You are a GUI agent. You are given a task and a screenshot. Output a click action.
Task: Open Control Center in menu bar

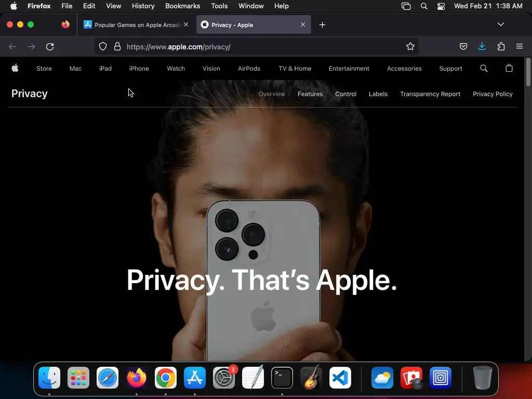click(441, 6)
